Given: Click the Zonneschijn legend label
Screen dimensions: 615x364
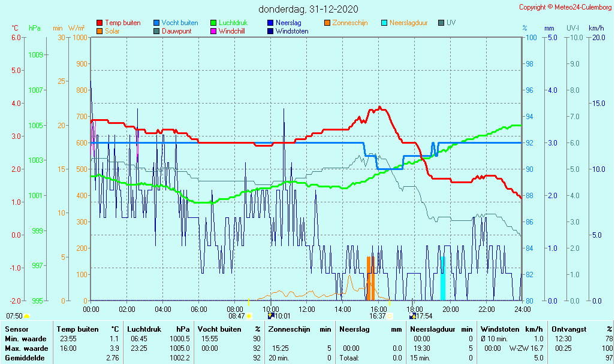Looking at the screenshot, I should click(x=350, y=23).
